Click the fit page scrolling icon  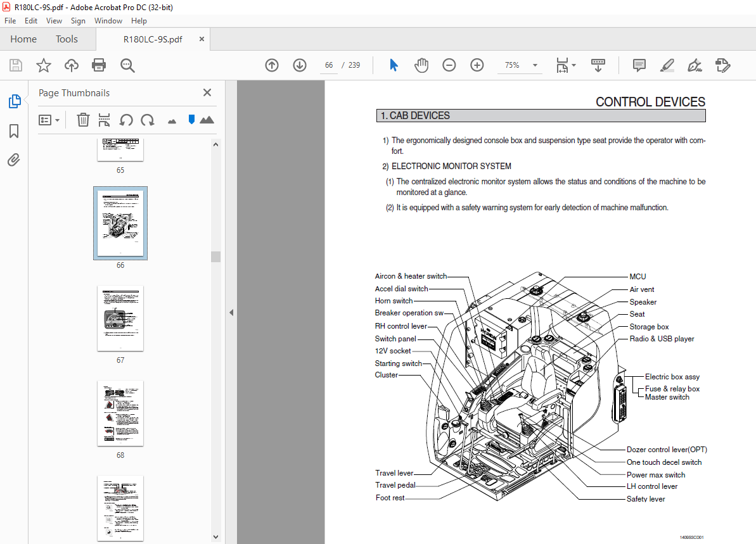coord(563,65)
